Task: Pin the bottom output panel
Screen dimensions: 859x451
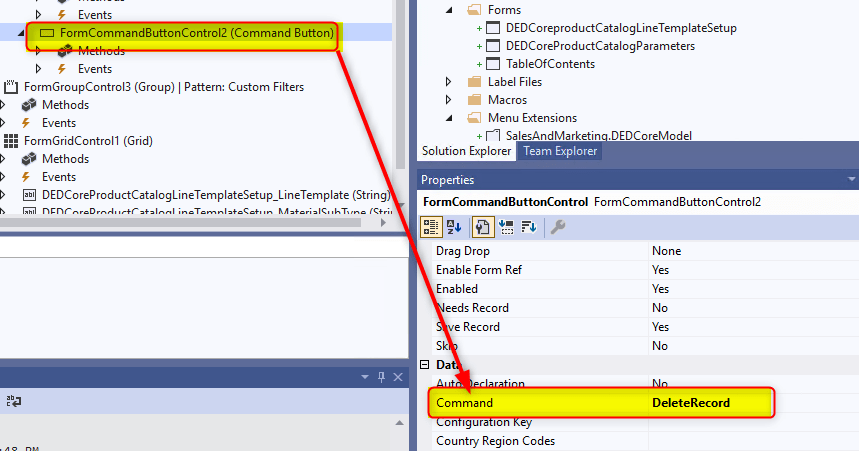Action: tap(381, 376)
